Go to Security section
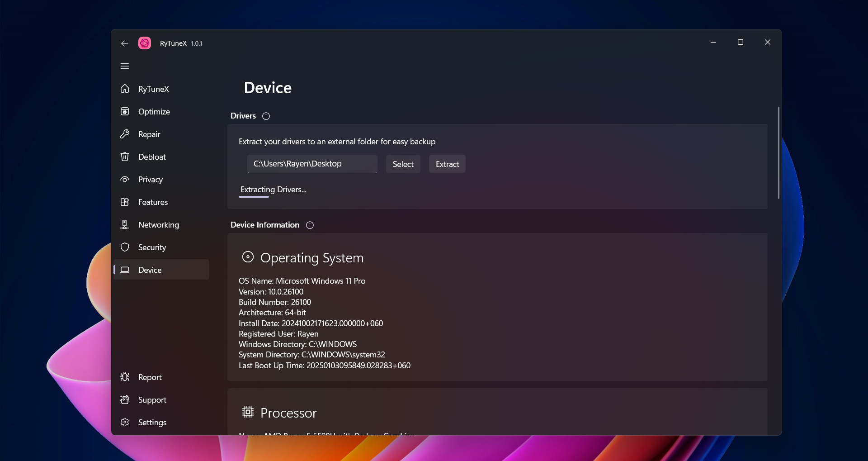This screenshot has width=868, height=461. [152, 247]
